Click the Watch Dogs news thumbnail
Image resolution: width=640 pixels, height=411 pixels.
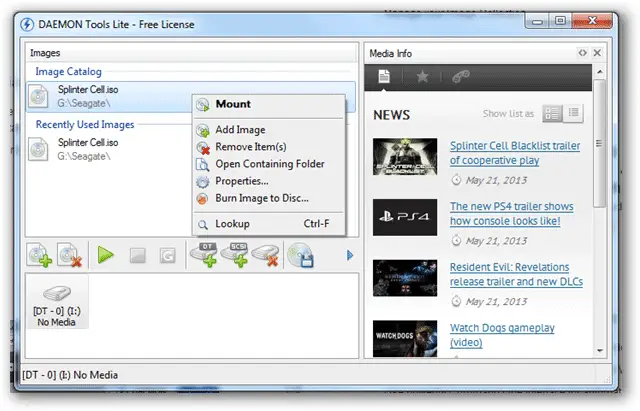pyautogui.click(x=405, y=338)
